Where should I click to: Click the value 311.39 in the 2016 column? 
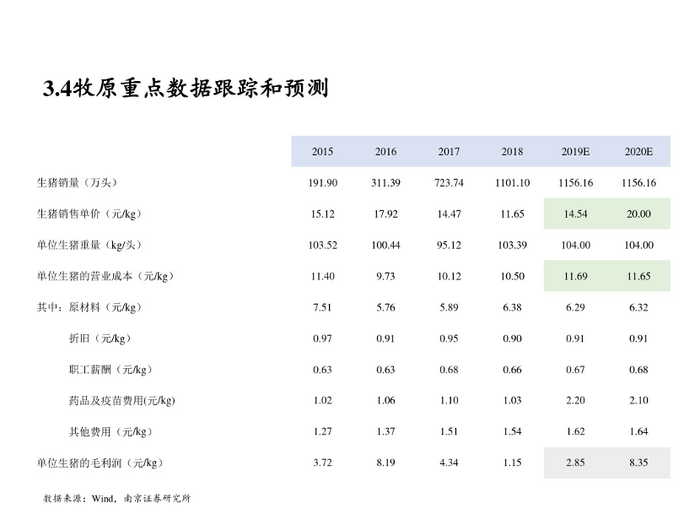[386, 183]
